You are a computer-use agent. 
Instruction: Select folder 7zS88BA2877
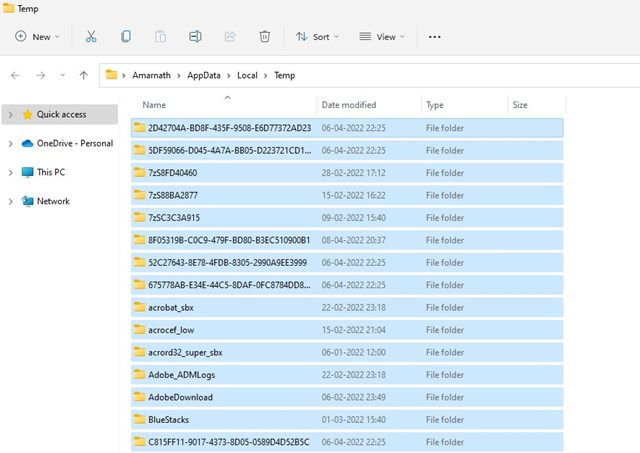pos(347,195)
